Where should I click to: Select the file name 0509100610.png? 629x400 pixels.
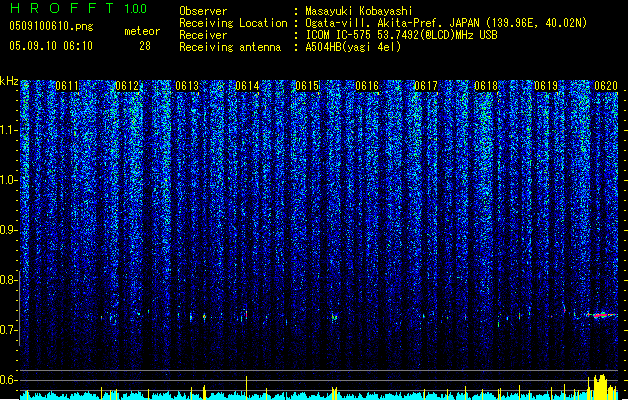coord(51,26)
